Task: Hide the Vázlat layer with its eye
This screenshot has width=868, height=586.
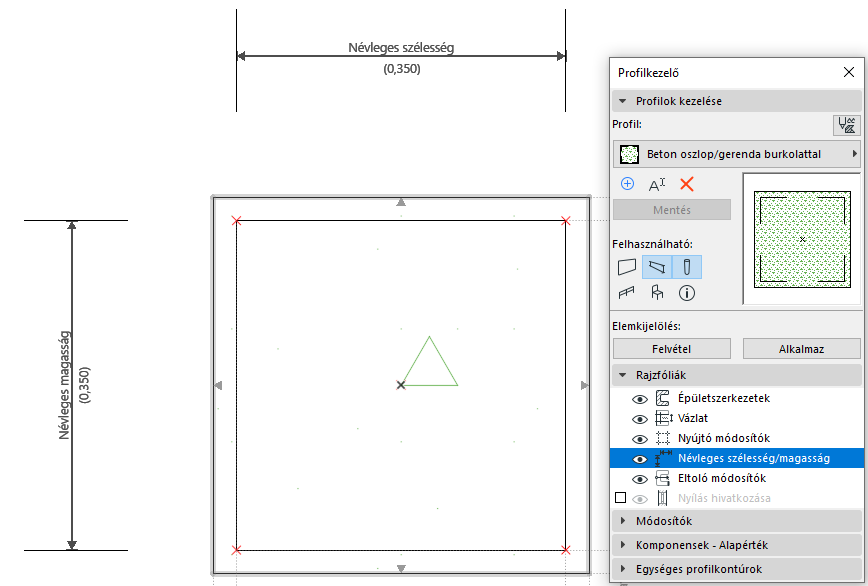Action: (640, 419)
